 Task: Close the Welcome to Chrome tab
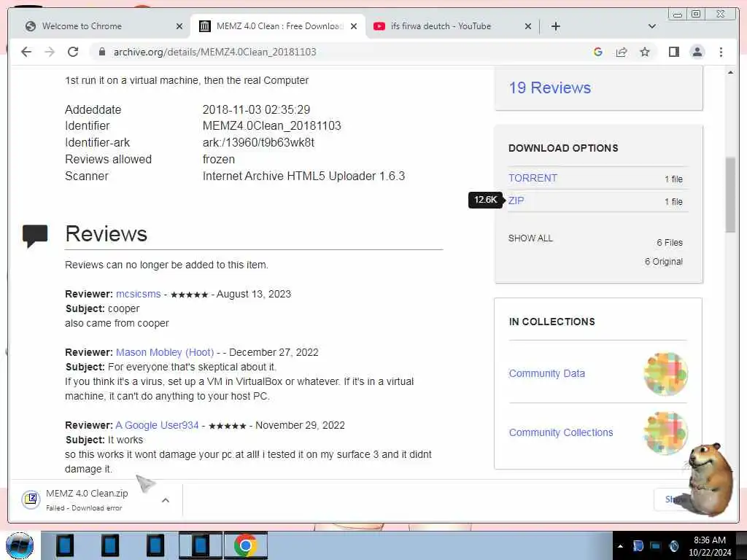point(179,26)
